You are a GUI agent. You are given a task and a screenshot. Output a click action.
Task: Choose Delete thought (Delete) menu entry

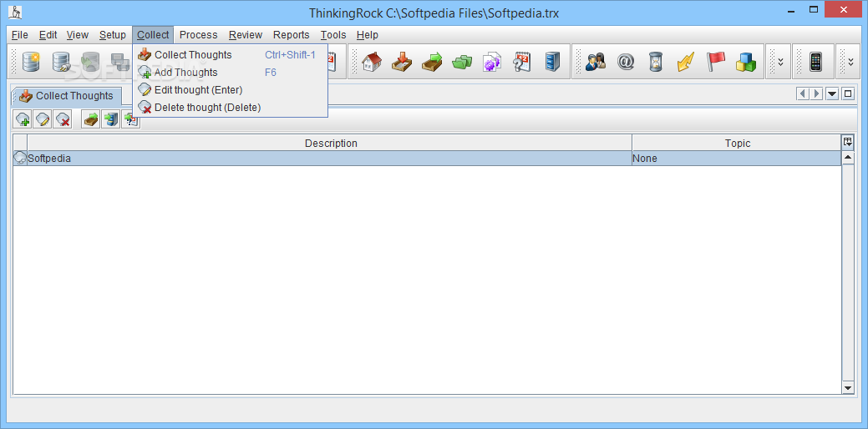[230, 107]
